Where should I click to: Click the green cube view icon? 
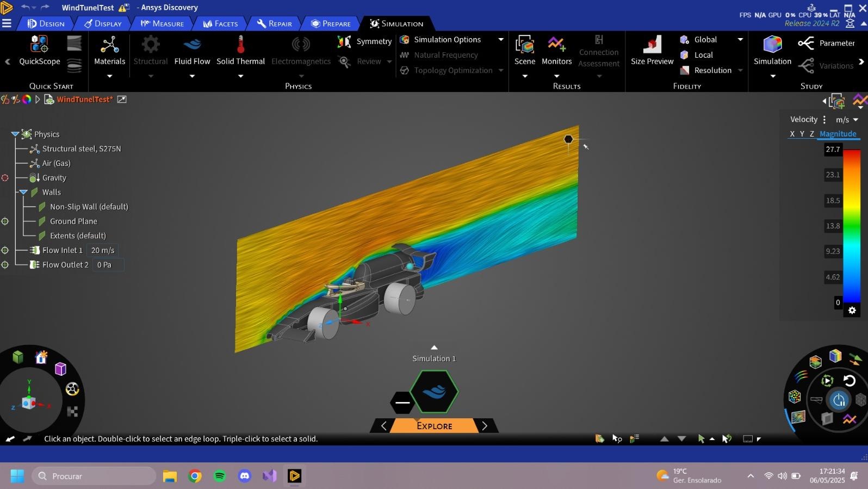18,357
